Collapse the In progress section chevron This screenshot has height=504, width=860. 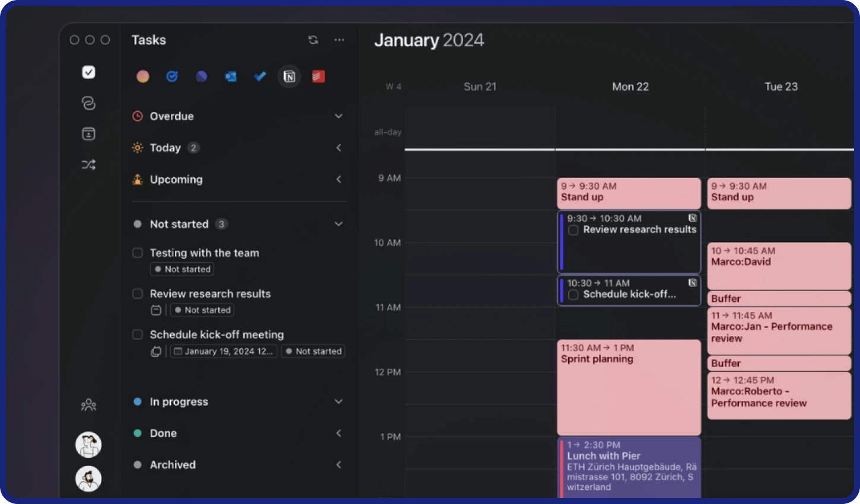coord(339,401)
